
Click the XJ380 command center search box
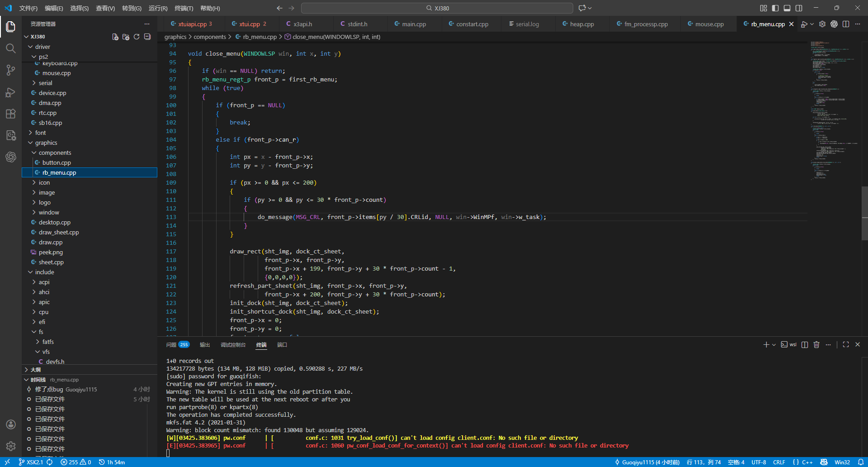coord(437,8)
